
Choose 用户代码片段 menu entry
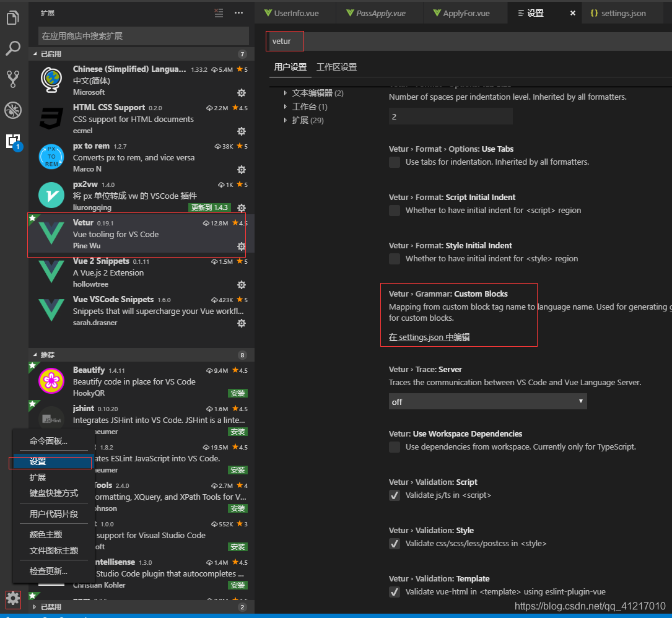(x=53, y=514)
